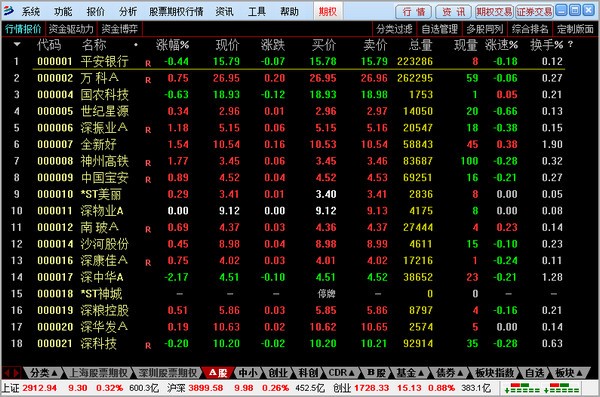
Task: Expand the 基金▲ tab menu
Action: click(x=409, y=372)
